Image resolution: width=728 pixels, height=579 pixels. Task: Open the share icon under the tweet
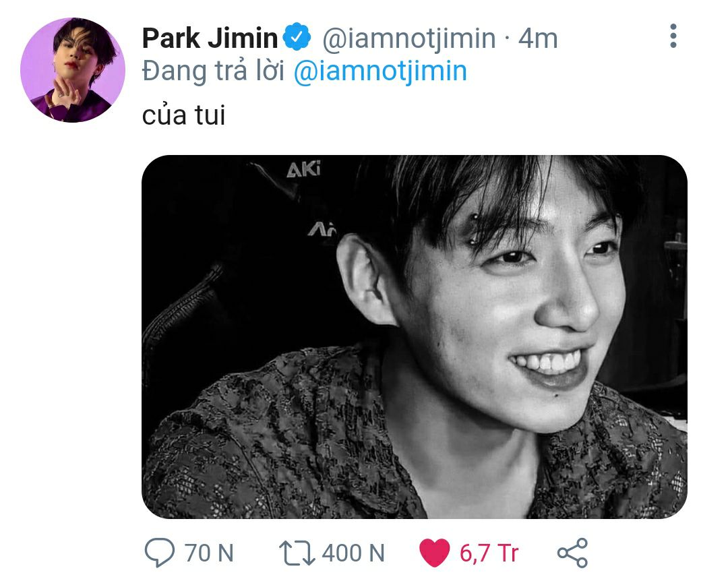(572, 553)
